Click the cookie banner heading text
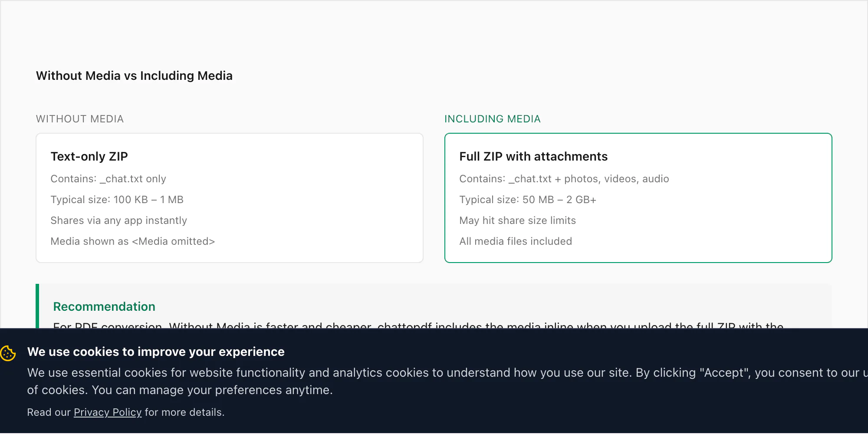The width and height of the screenshot is (868, 434). click(156, 352)
